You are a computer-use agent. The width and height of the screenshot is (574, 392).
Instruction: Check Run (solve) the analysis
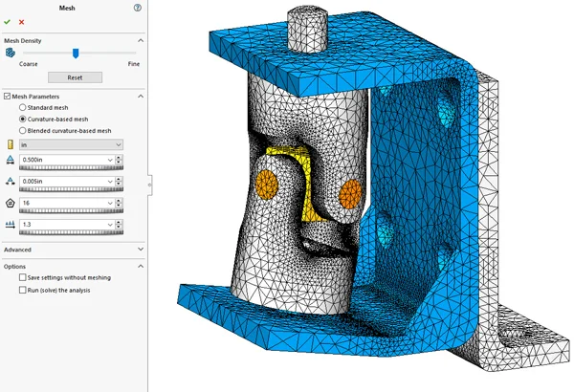(x=23, y=290)
